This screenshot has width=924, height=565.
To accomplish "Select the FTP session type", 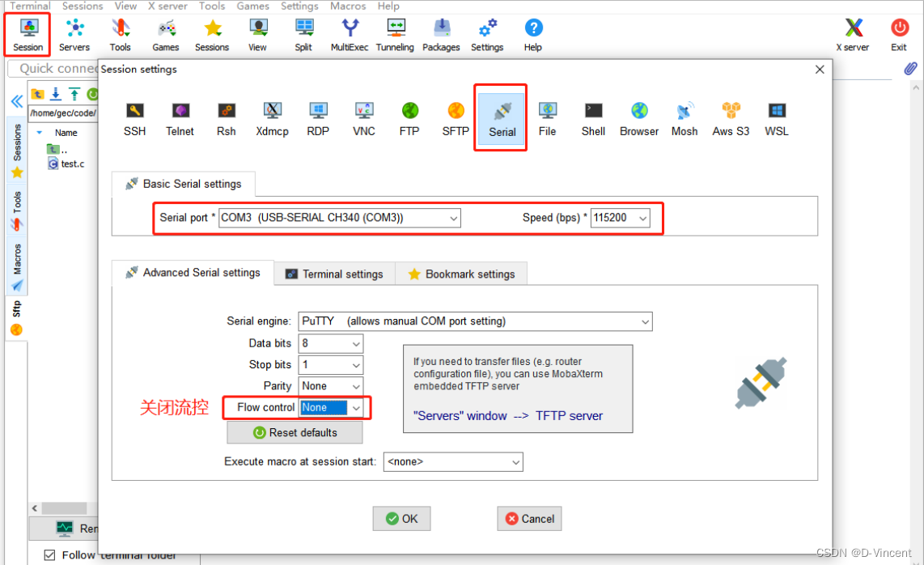I will coord(409,118).
